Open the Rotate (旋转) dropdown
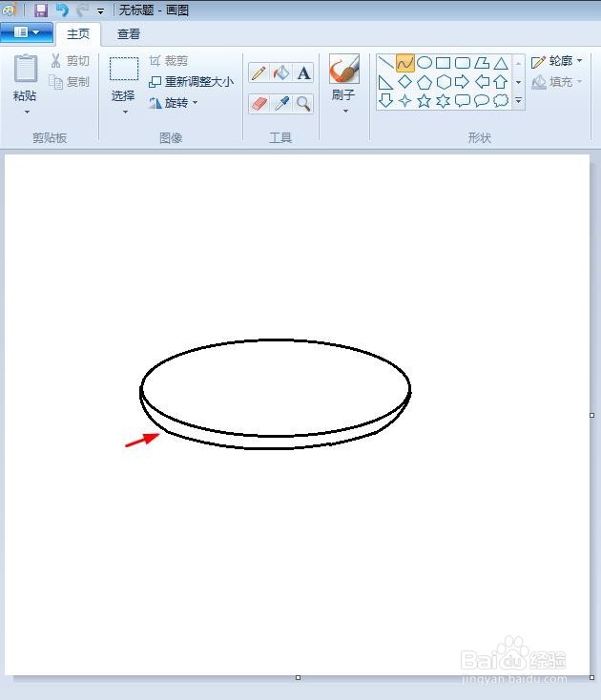The image size is (601, 700). tap(174, 103)
